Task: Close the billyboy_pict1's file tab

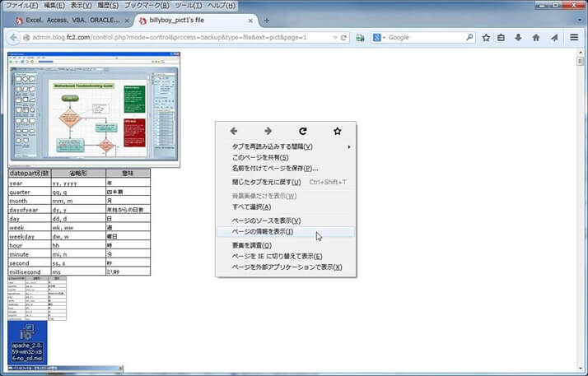Action: pos(250,21)
